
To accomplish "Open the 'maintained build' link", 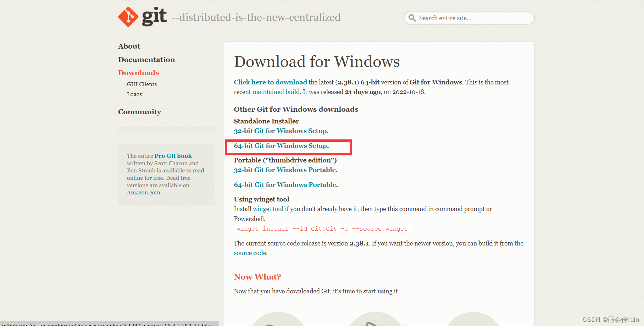I will 276,92.
